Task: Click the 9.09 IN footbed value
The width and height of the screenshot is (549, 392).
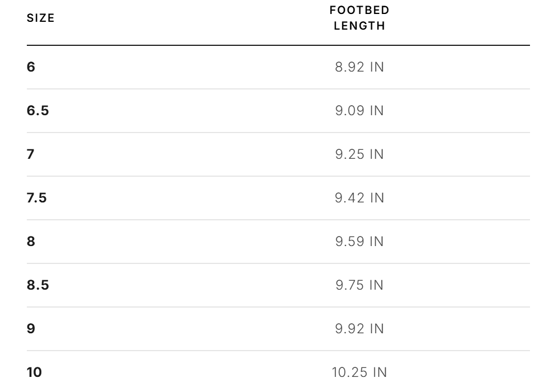Action: (x=359, y=110)
